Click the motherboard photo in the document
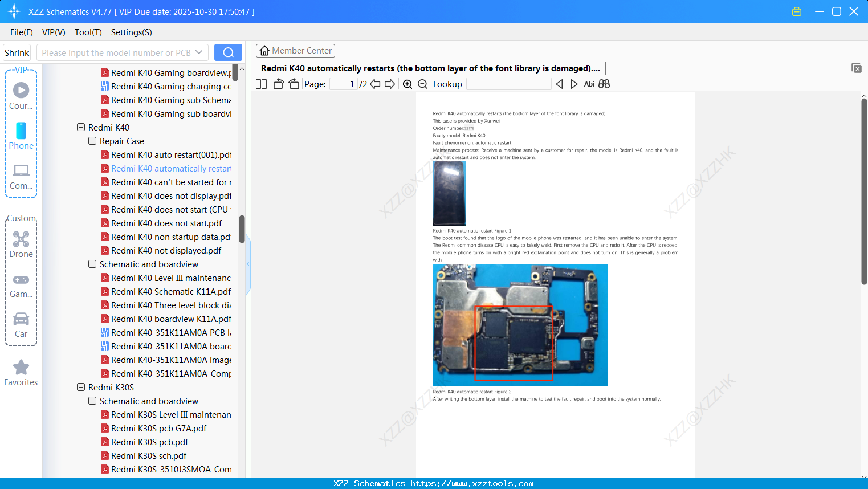The width and height of the screenshot is (868, 489). pyautogui.click(x=520, y=325)
